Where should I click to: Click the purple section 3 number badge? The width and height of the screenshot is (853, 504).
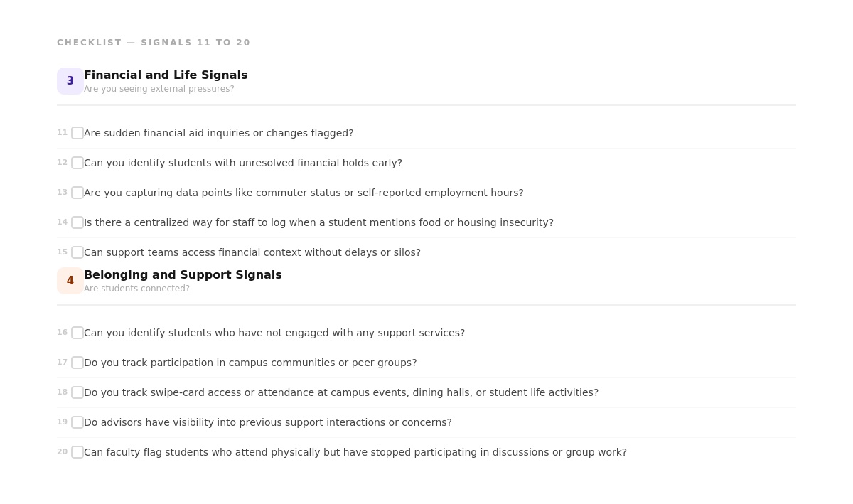[70, 81]
